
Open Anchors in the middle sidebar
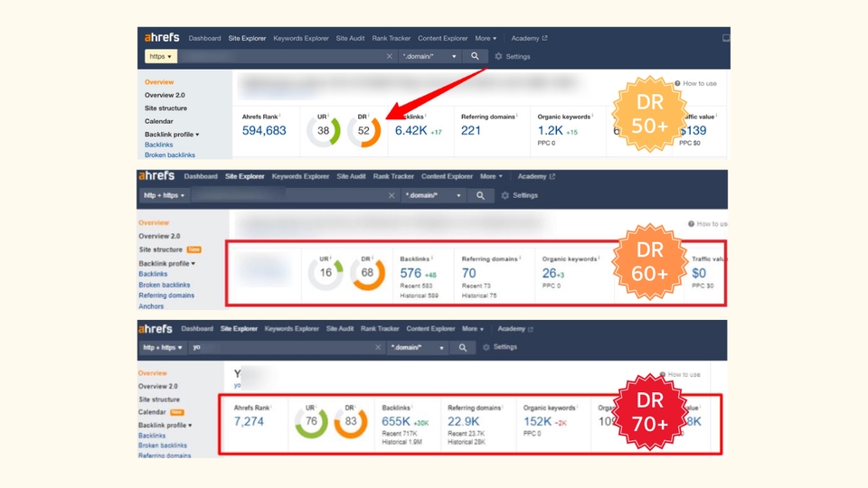pos(151,306)
